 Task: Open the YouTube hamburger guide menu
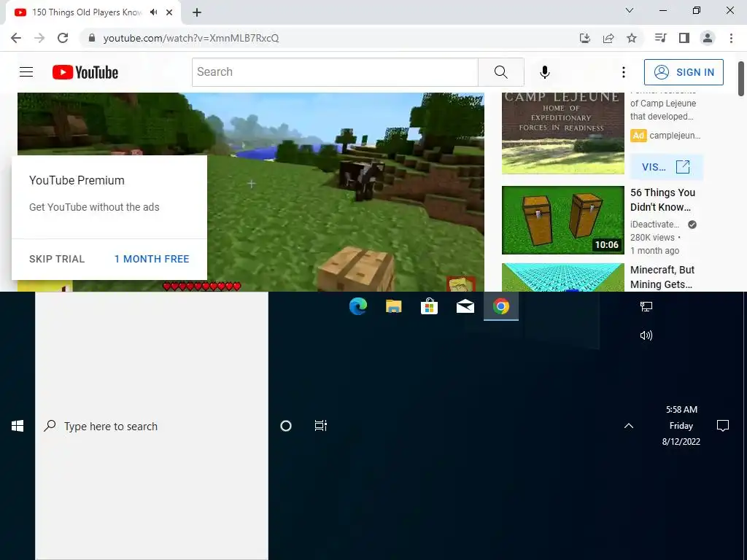[26, 72]
